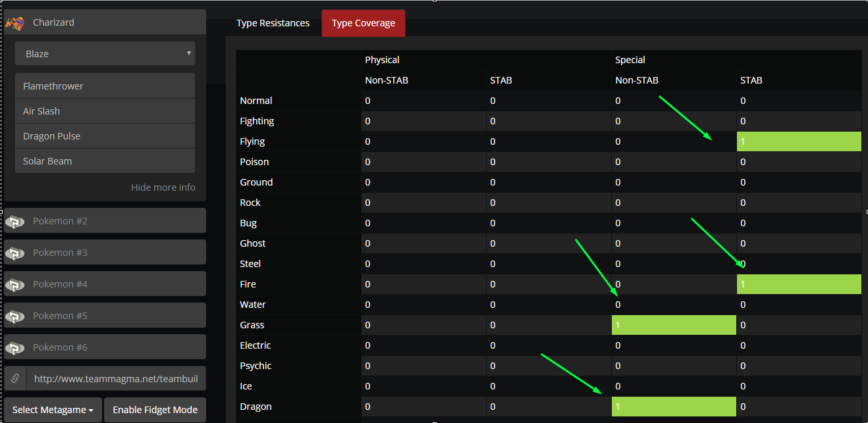Click the Pokemon #6 placeholder icon
Viewport: 868px width, 423px height.
click(14, 348)
